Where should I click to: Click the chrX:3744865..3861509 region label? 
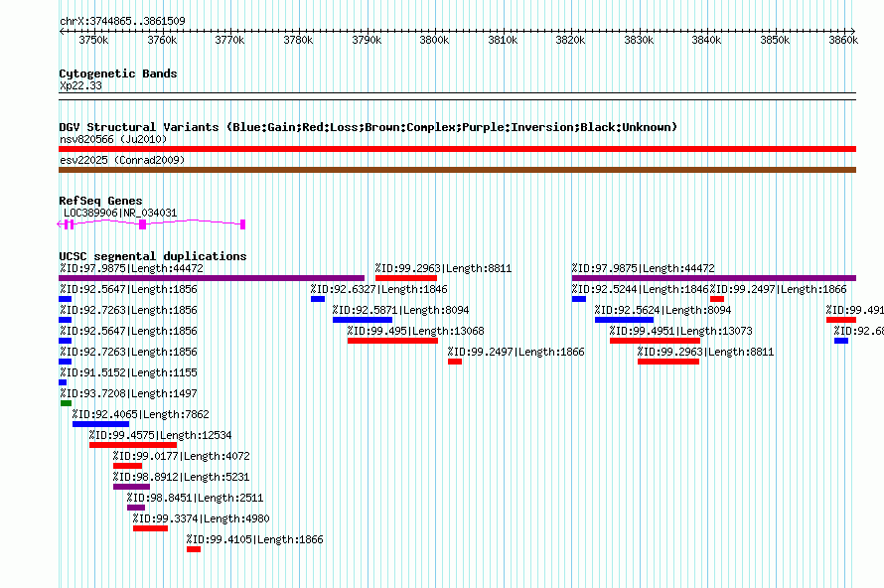pyautogui.click(x=122, y=21)
